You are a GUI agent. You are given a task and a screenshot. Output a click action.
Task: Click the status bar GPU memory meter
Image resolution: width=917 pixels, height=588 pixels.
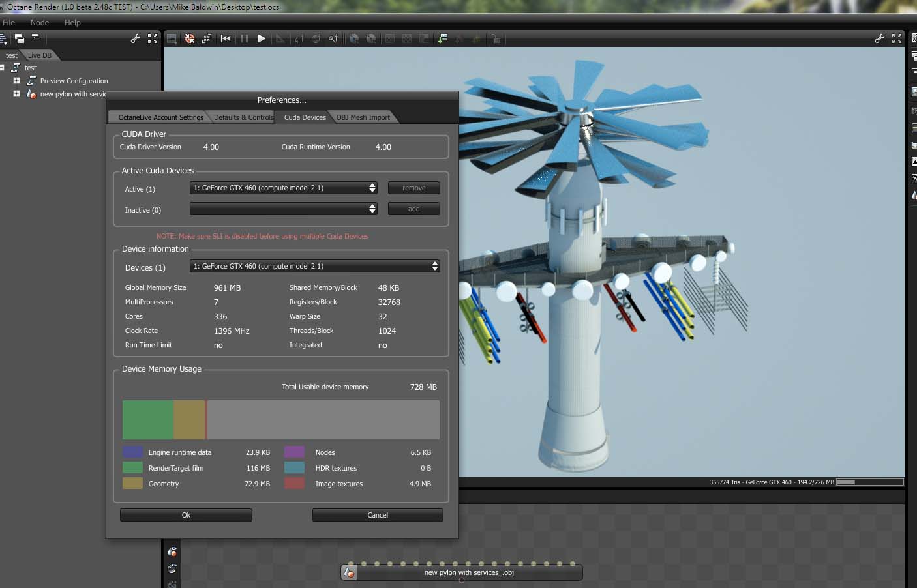pyautogui.click(x=870, y=482)
